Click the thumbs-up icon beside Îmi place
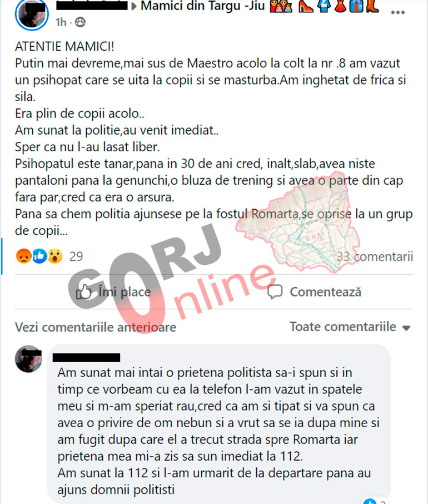The width and height of the screenshot is (428, 504). (84, 292)
